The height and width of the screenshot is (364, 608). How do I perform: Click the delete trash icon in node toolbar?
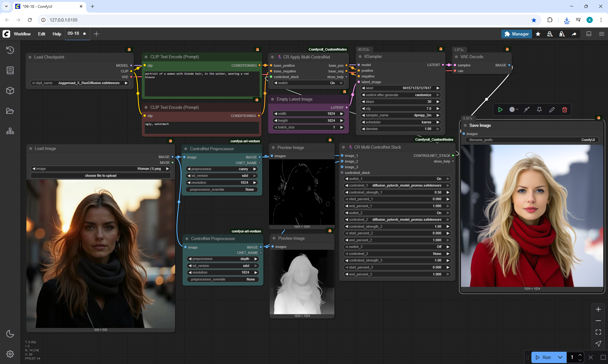coord(564,110)
